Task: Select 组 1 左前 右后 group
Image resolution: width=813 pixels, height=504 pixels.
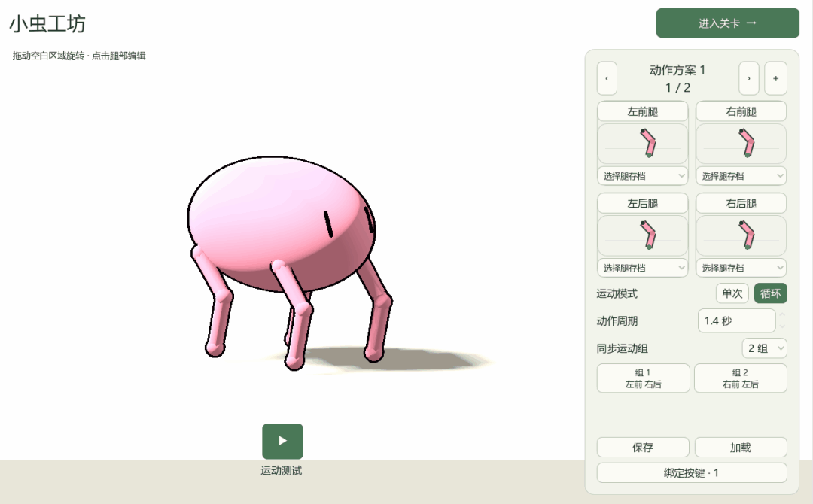Action: pyautogui.click(x=644, y=378)
